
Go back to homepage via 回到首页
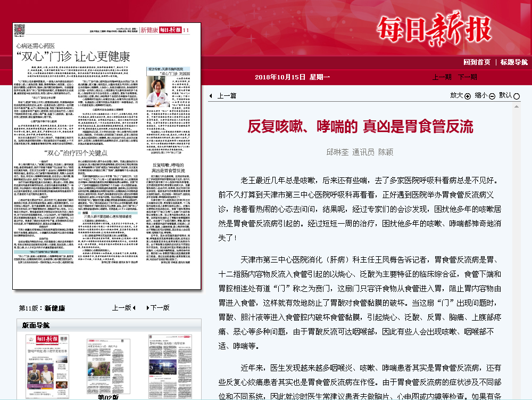tap(477, 62)
